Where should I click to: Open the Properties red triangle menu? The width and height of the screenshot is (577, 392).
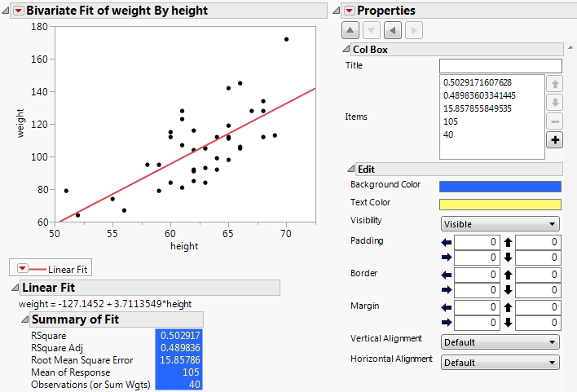(x=350, y=11)
